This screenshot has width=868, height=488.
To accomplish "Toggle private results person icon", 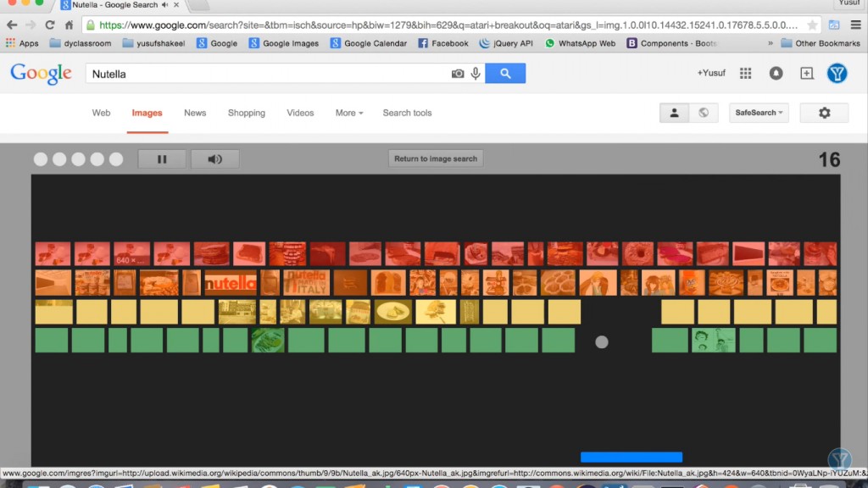I will (674, 113).
